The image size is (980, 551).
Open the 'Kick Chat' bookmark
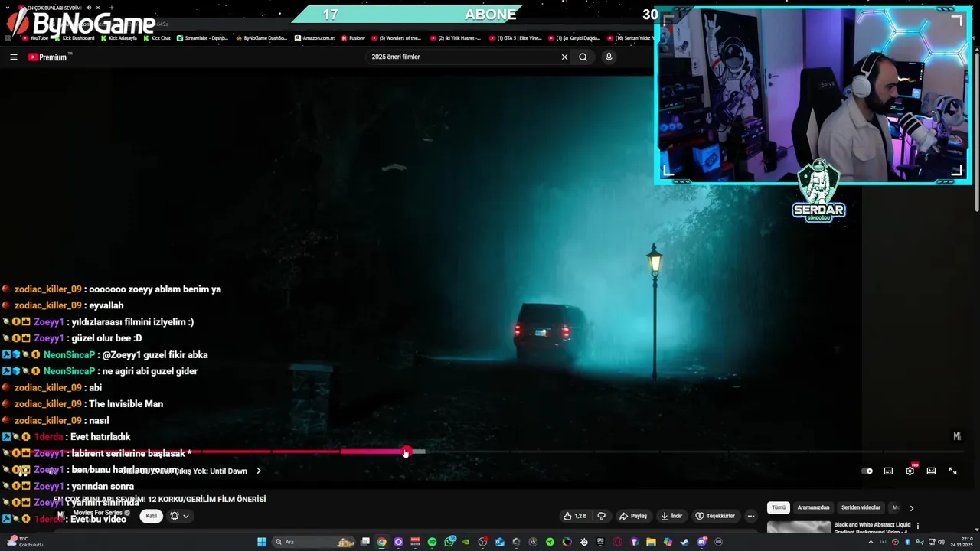click(x=157, y=38)
